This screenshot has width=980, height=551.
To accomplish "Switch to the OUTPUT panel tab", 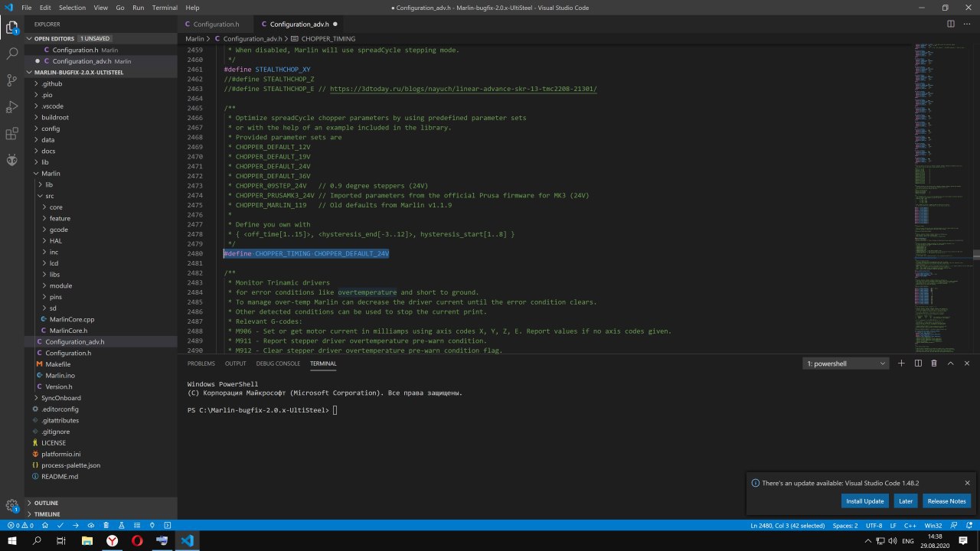I will pos(236,364).
